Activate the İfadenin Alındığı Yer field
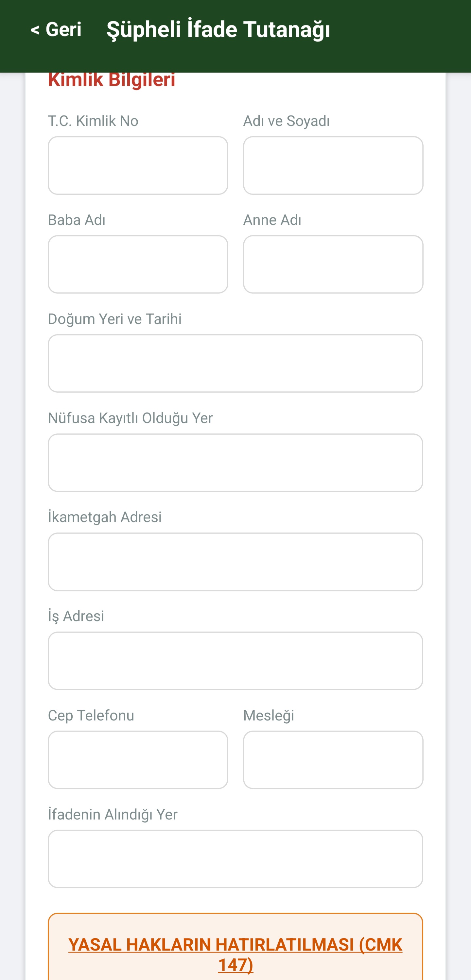This screenshot has width=471, height=980. [235, 859]
